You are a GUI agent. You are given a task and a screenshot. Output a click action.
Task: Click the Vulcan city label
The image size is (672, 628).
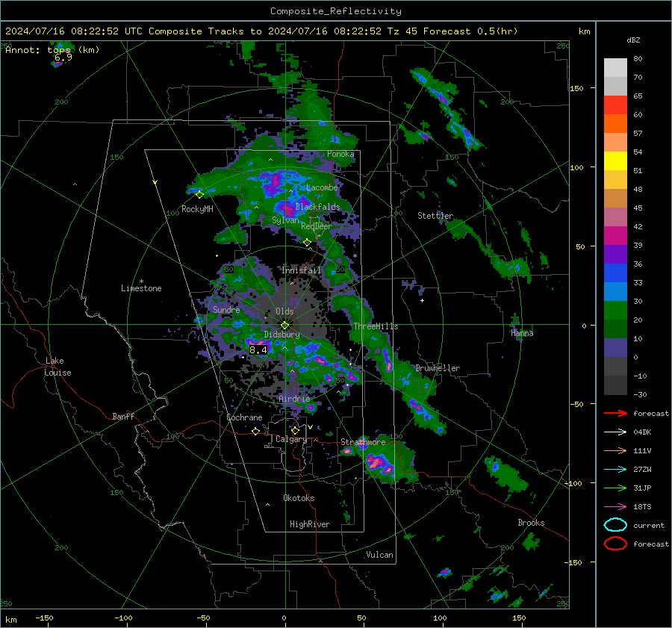[380, 555]
